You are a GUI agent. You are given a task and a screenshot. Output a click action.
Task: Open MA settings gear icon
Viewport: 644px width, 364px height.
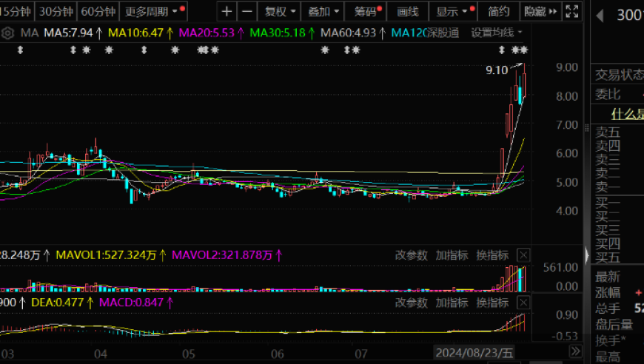tap(8, 33)
